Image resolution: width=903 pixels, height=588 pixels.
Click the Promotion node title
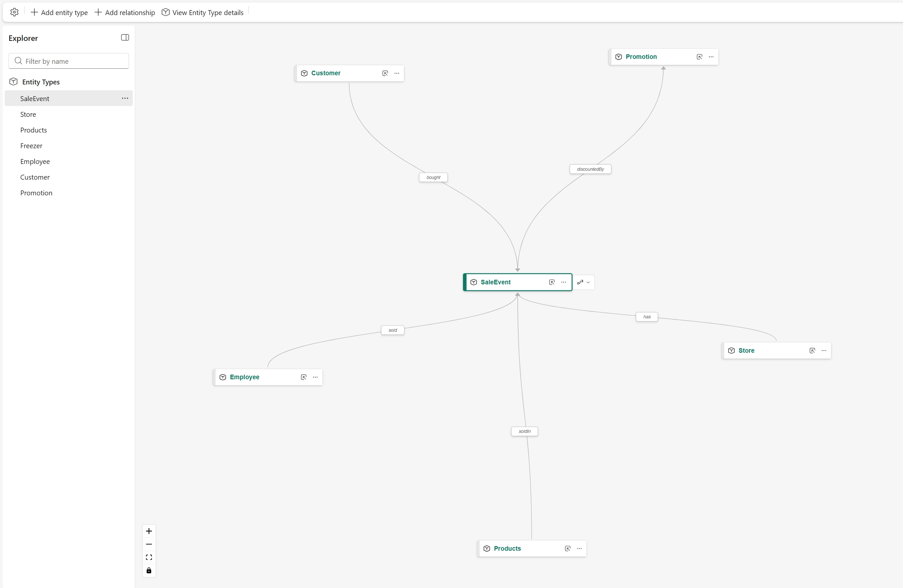click(x=641, y=57)
